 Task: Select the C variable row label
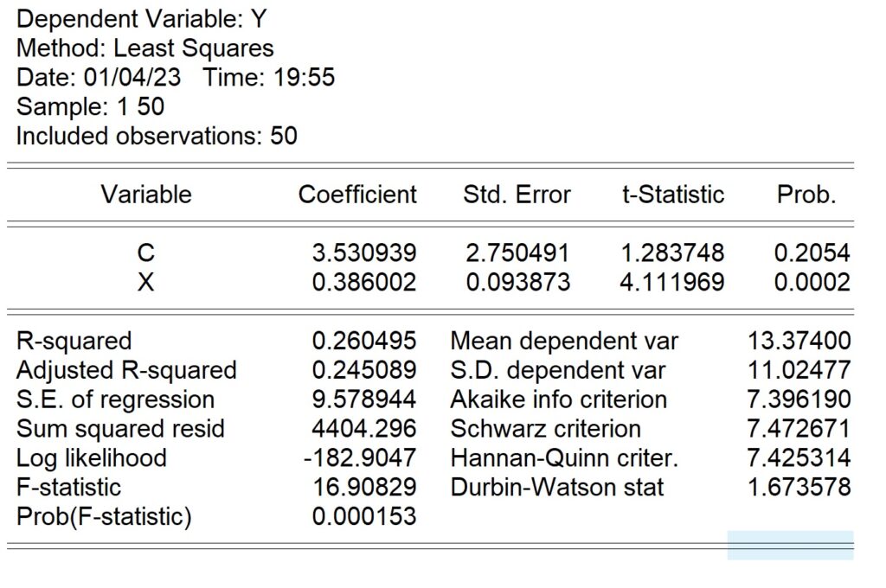145,252
